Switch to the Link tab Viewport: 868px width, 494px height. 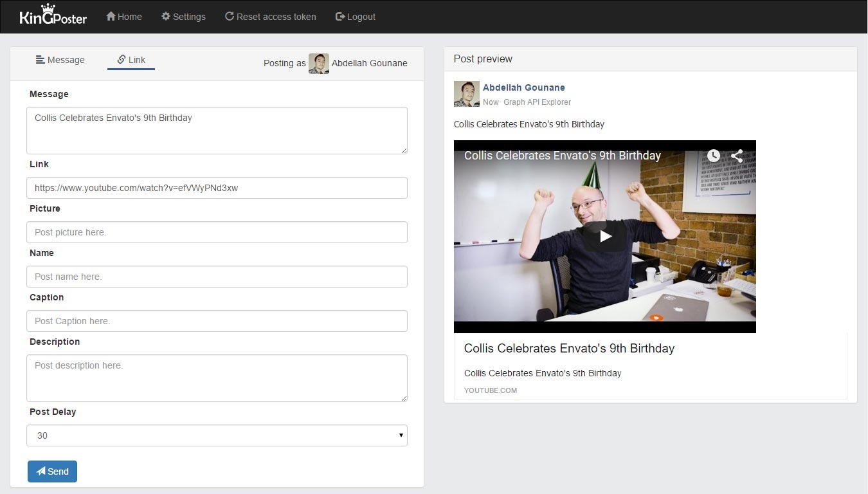tap(131, 60)
